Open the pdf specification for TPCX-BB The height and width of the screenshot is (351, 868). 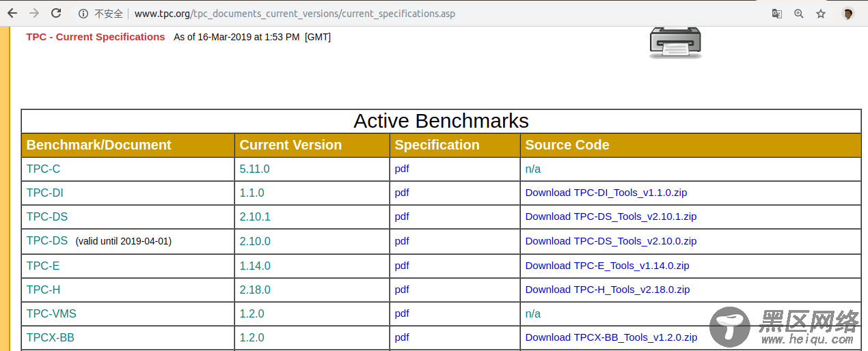click(x=402, y=337)
